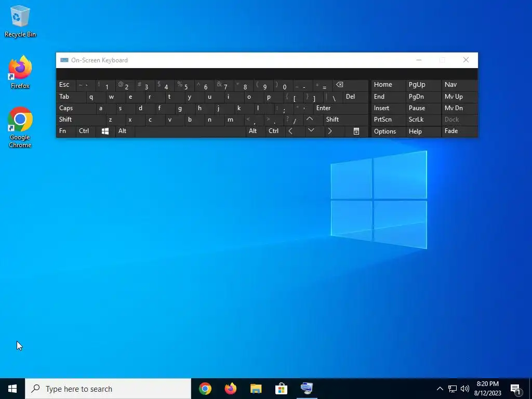This screenshot has width=532, height=399.
Task: Toggle the left Alt key
Action: (125, 131)
